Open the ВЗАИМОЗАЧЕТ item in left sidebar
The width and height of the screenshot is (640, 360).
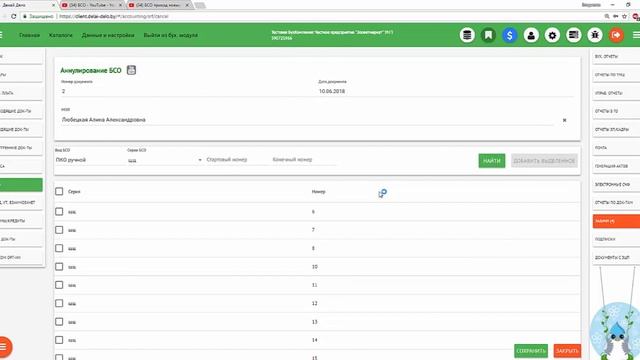(21, 202)
